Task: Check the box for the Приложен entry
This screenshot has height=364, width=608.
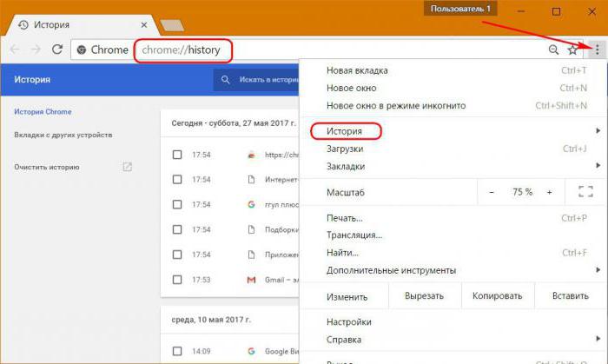Action: (x=177, y=255)
